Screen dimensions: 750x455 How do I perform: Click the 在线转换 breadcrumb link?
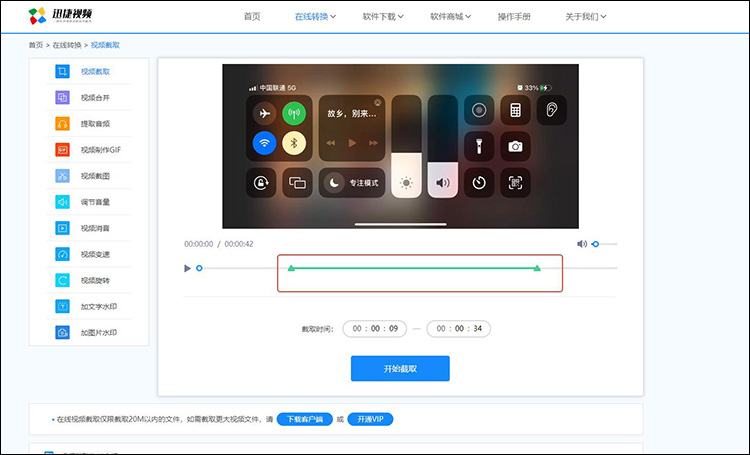(x=67, y=45)
